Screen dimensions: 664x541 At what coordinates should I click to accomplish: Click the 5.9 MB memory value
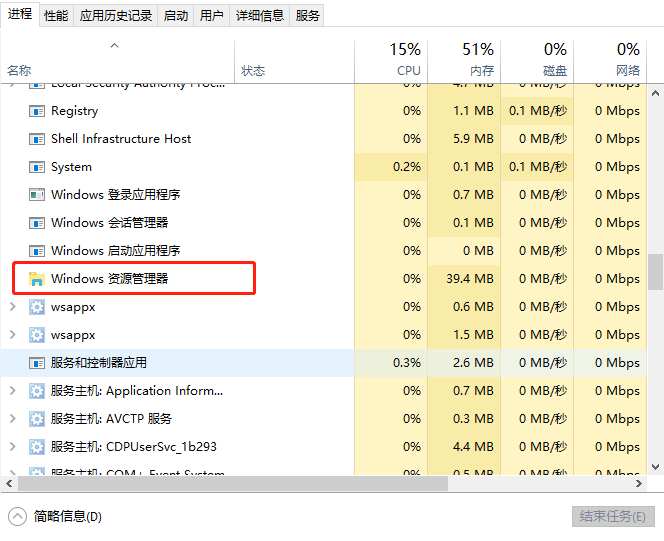coord(473,139)
